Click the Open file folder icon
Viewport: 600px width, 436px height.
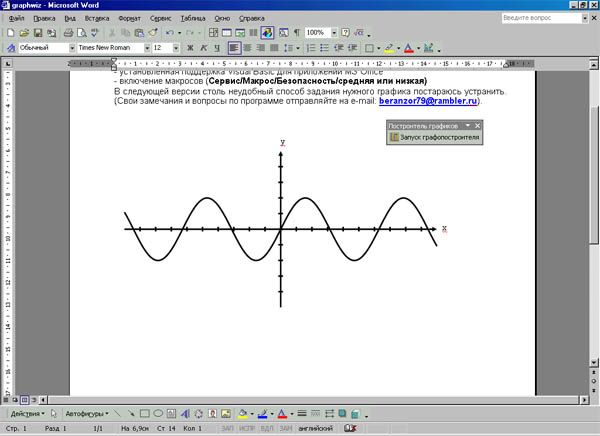pos(24,33)
